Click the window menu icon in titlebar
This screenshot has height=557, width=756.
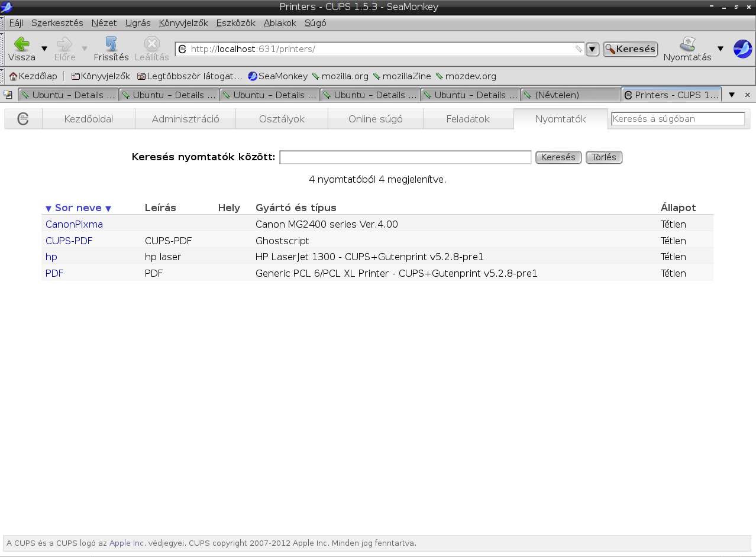(7, 7)
